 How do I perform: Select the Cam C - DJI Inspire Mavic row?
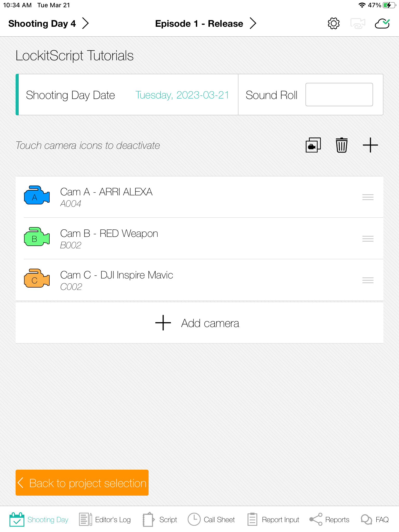[199, 280]
